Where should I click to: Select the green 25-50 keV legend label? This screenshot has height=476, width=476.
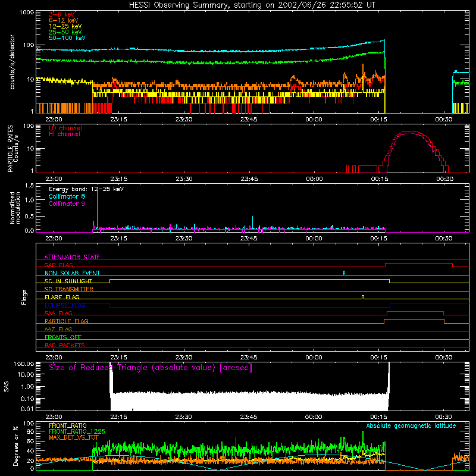pos(65,32)
